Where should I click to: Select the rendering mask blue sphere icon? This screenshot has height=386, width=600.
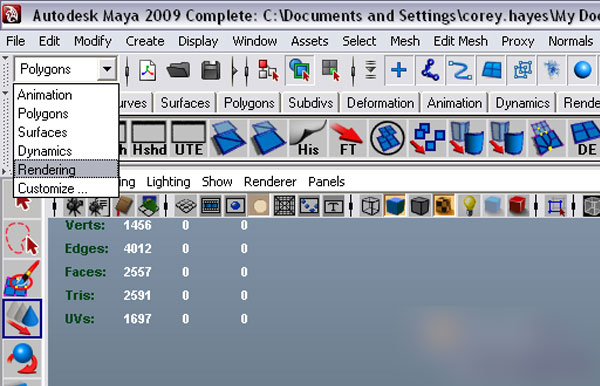point(582,70)
